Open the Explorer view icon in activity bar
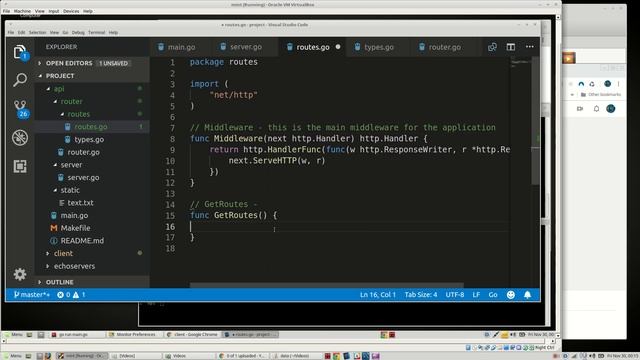 click(x=20, y=52)
